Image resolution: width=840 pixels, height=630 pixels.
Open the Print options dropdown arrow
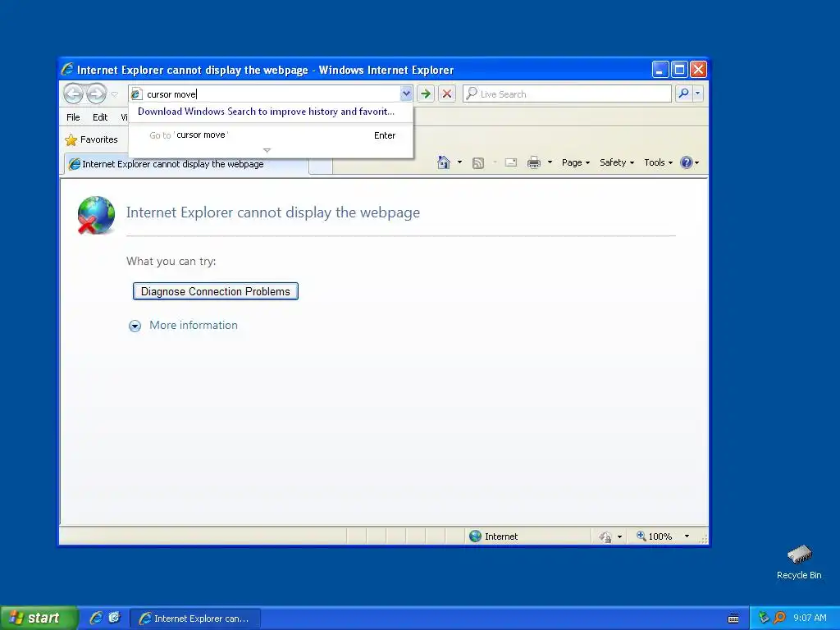click(550, 162)
